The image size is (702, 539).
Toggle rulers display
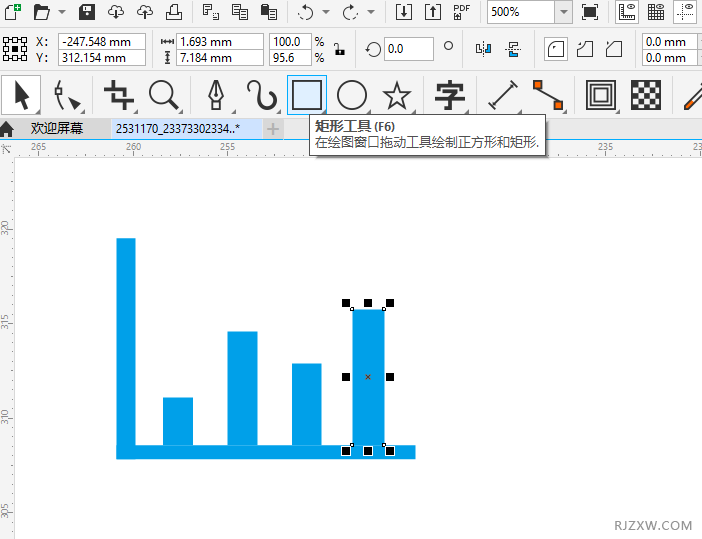click(x=627, y=12)
